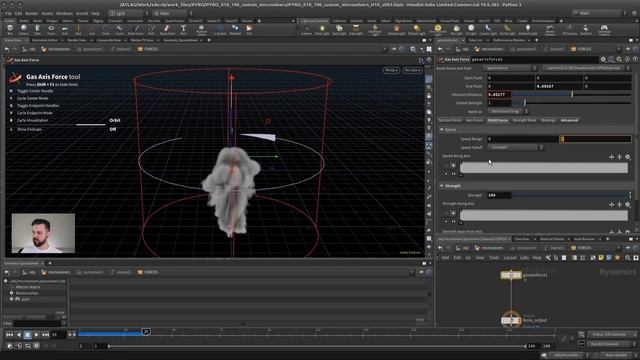Open Speed Along Axis ramp gear menu
640x360 pixels.
(x=627, y=157)
